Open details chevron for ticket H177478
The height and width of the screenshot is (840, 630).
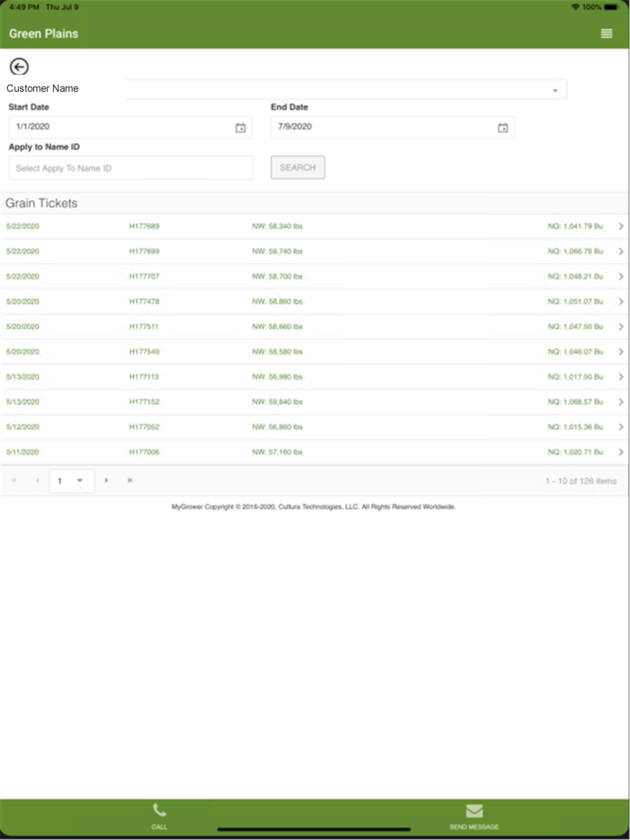tap(621, 301)
